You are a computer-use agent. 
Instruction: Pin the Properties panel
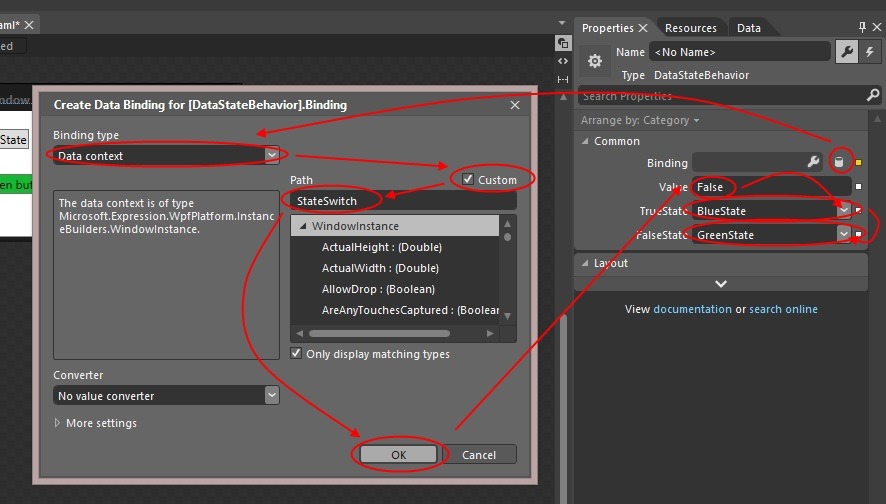point(863,28)
